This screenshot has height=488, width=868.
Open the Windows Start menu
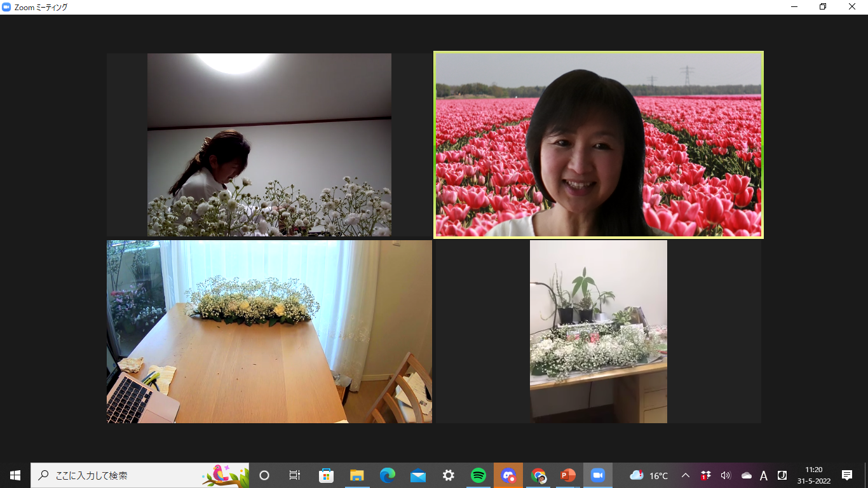pyautogui.click(x=15, y=475)
